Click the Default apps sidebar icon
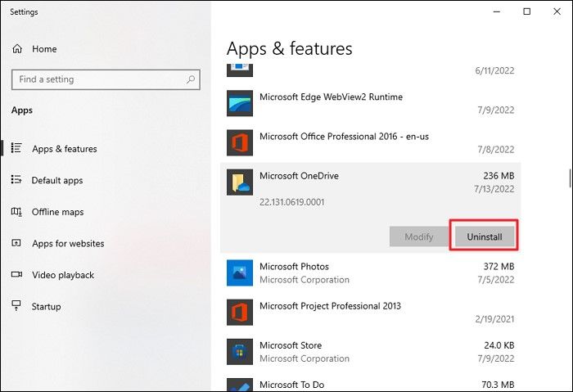 (x=16, y=180)
